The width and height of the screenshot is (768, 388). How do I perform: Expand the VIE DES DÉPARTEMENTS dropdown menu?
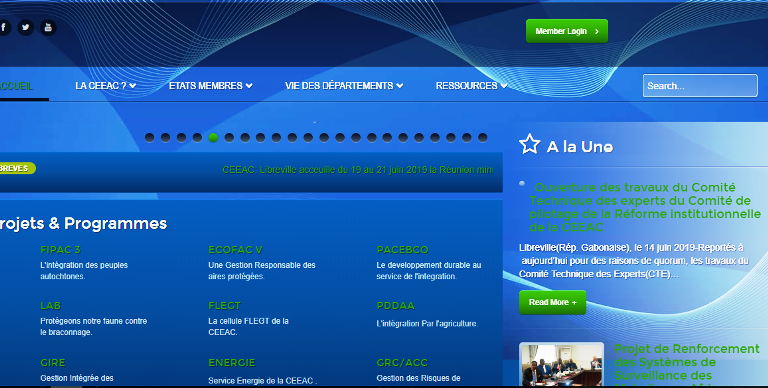coord(344,86)
